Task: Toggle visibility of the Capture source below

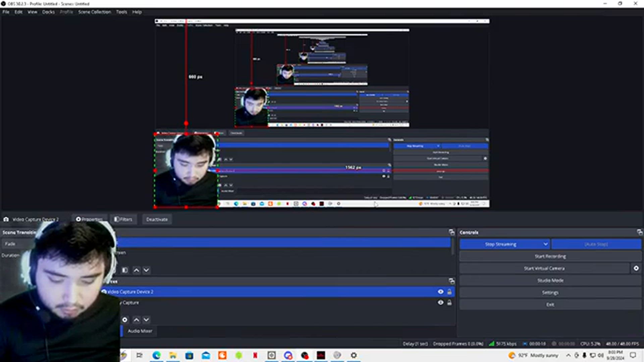Action: point(440,302)
